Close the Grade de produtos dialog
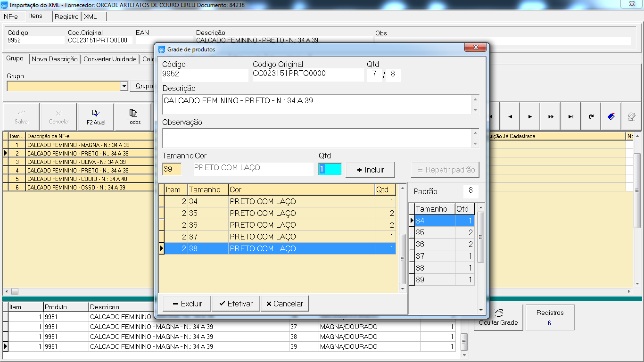This screenshot has width=644, height=362. (475, 48)
